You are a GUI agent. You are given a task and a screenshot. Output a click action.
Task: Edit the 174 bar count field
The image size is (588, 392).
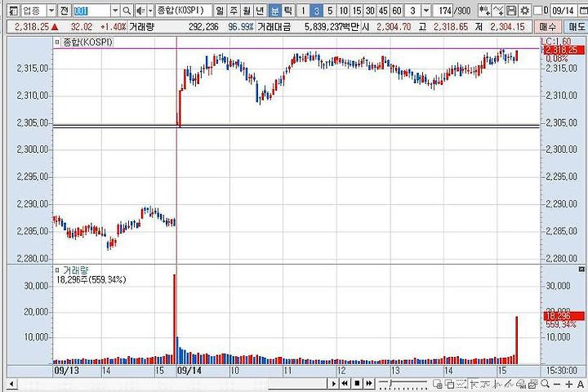tap(443, 11)
